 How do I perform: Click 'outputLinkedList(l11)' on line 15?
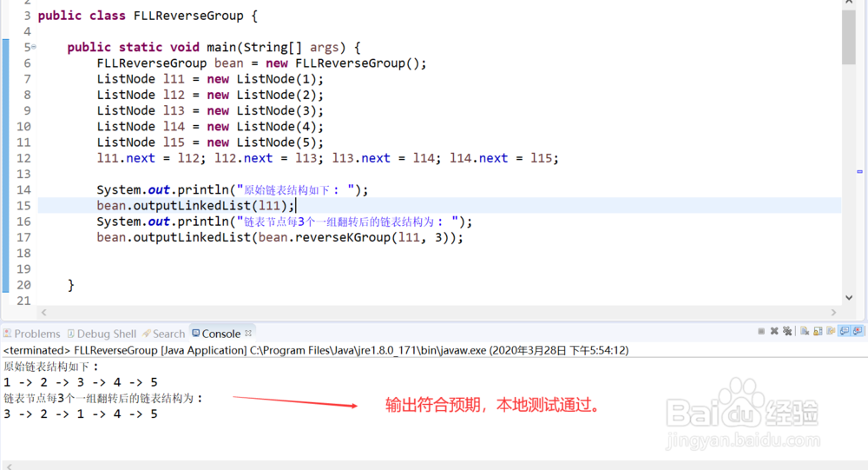coord(210,206)
